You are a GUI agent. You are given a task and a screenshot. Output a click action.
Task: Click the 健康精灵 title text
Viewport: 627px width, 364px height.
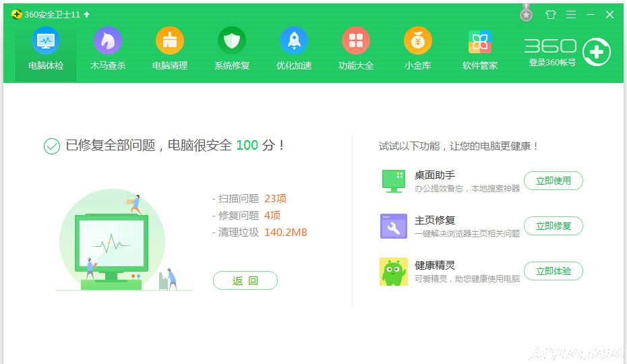pyautogui.click(x=435, y=266)
